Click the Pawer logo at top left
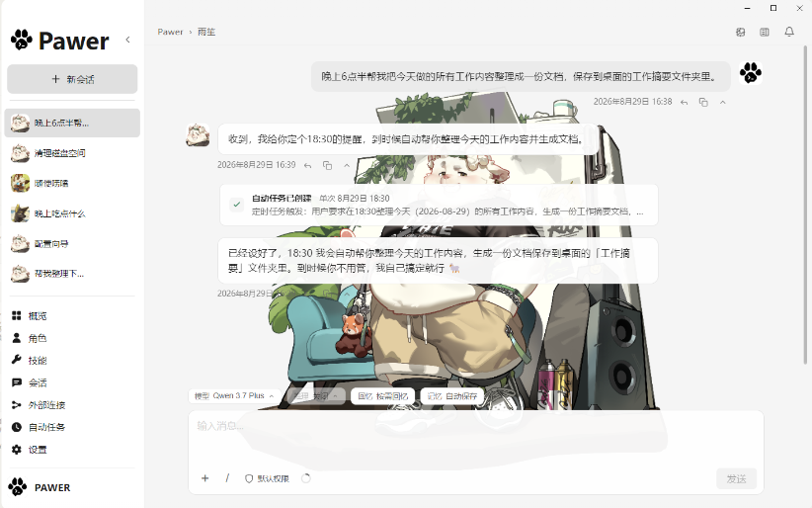Viewport: 812px width, 508px height. coord(59,41)
